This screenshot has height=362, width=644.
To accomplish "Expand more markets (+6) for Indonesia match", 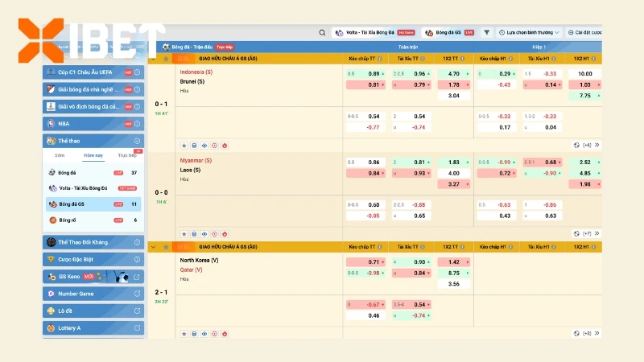I will pos(587,145).
